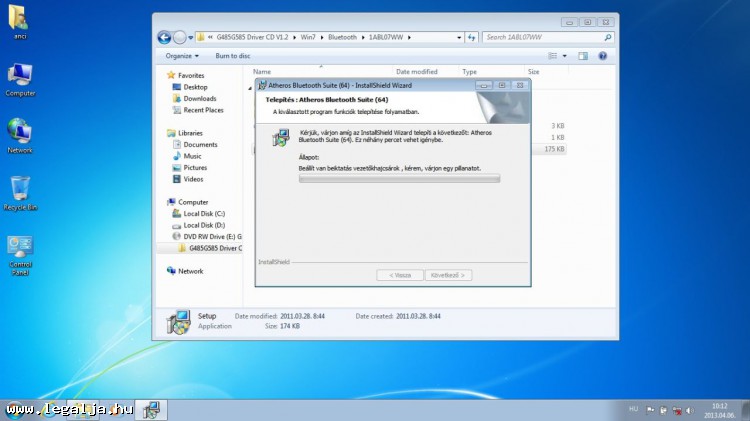Click the installer icon in taskbar
The image size is (750, 421).
point(151,409)
